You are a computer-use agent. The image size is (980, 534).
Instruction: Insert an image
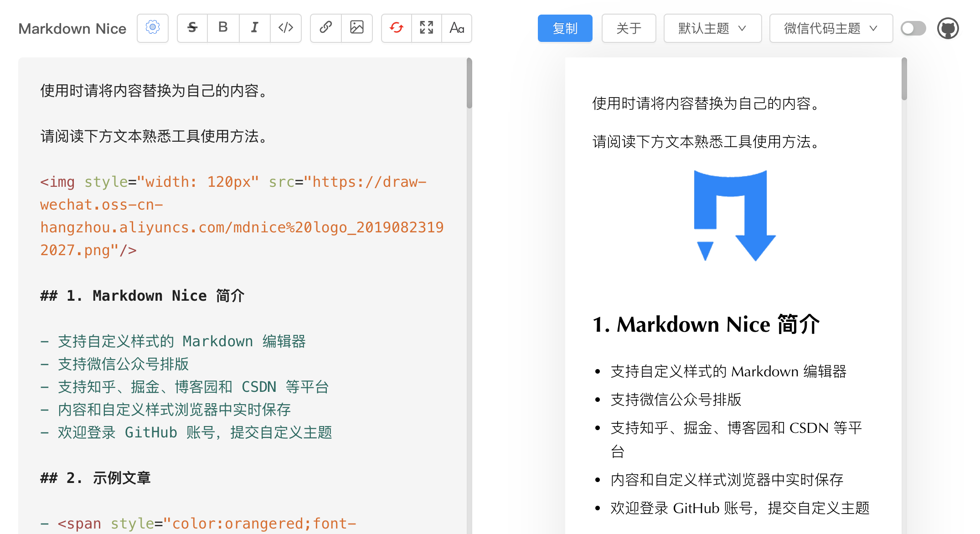click(357, 28)
